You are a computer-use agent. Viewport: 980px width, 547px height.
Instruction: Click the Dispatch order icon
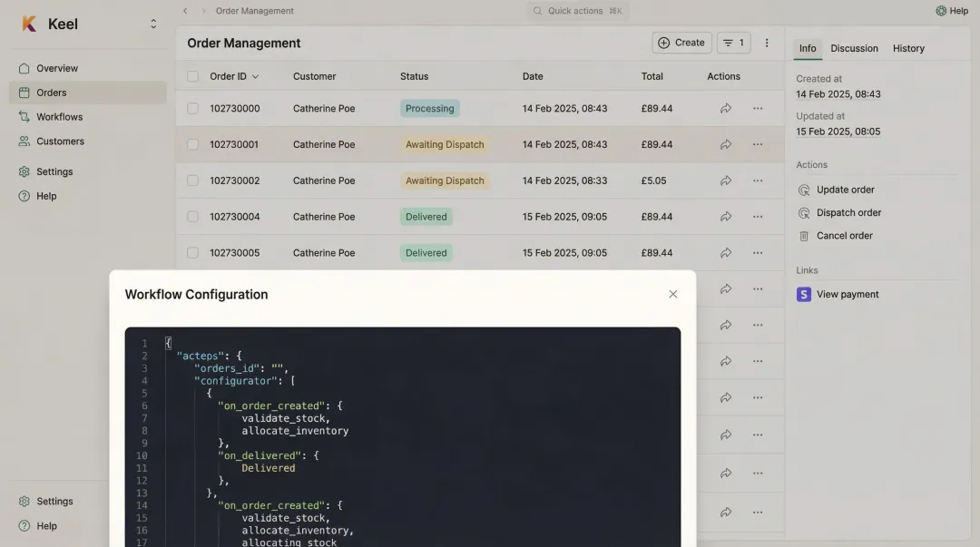point(803,213)
